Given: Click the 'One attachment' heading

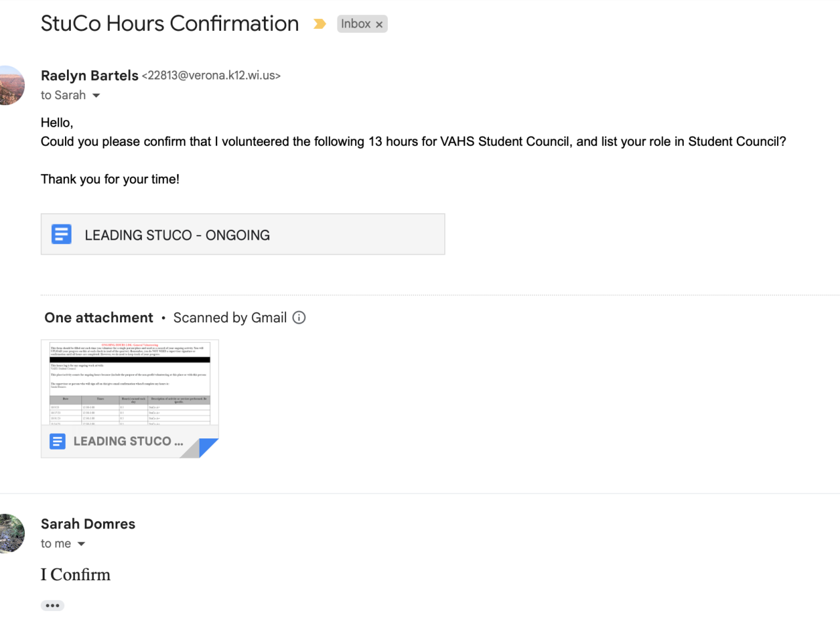Looking at the screenshot, I should [98, 318].
